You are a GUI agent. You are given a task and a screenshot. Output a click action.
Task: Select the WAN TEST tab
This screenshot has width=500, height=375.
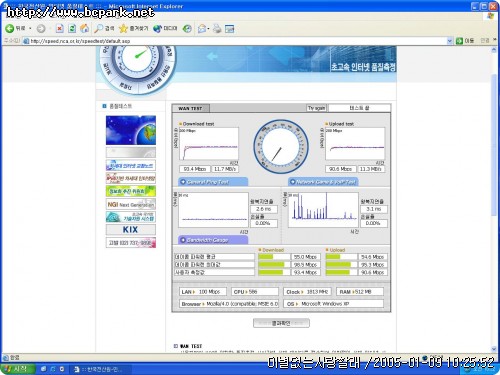190,108
